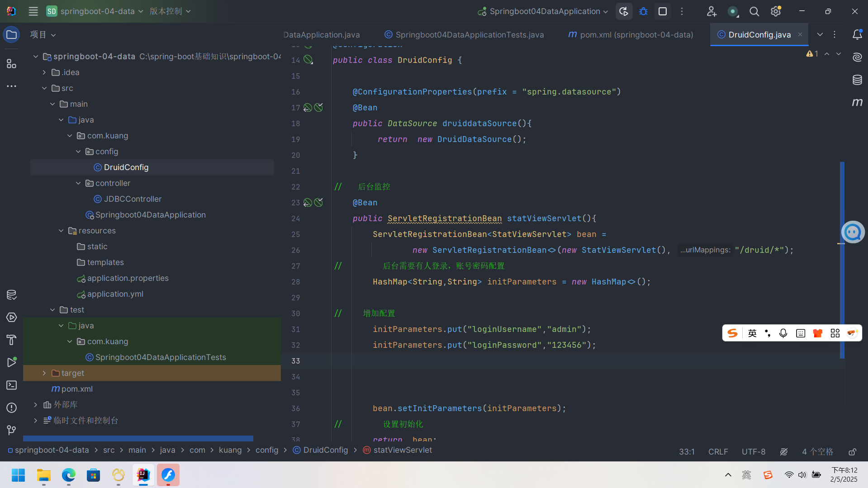The image size is (868, 488).
Task: Open IDE settings gear
Action: 776,11
